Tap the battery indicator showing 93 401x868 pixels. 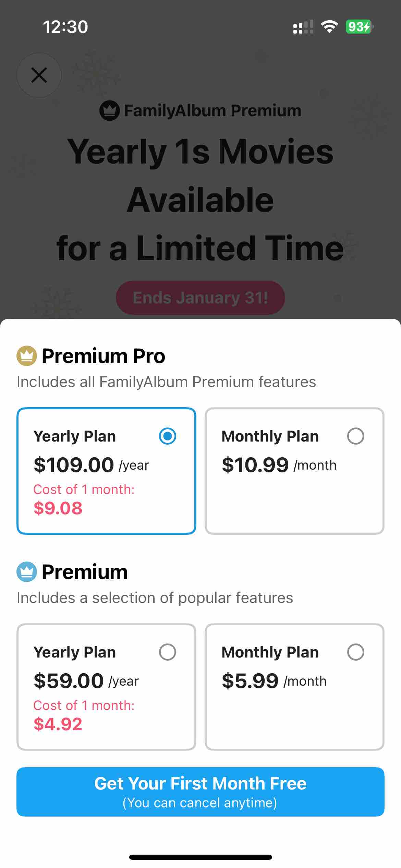(x=360, y=27)
